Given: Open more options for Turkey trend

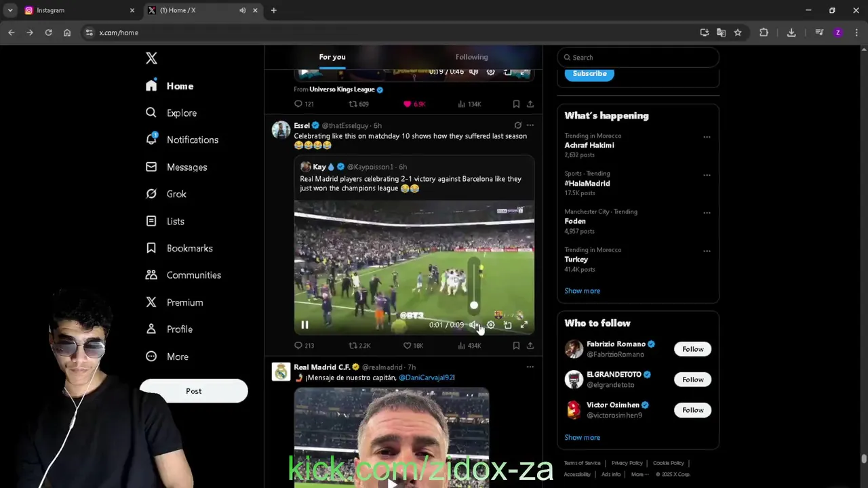Looking at the screenshot, I should (x=707, y=251).
